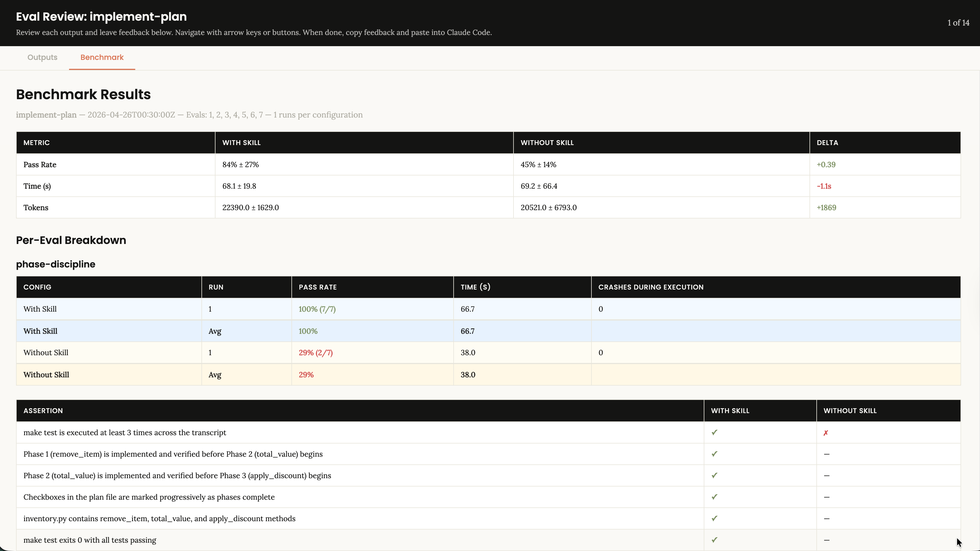Click the check mark for make test exits 0

pyautogui.click(x=714, y=540)
